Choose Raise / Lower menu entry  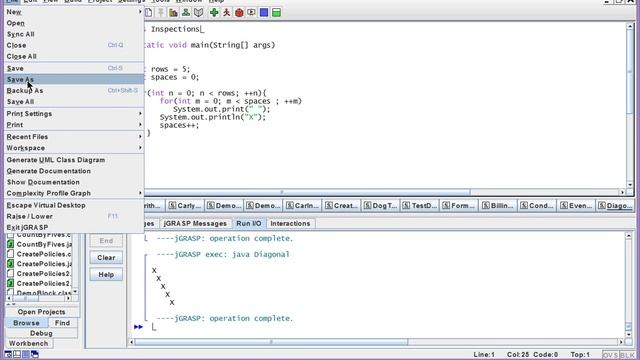(74, 216)
